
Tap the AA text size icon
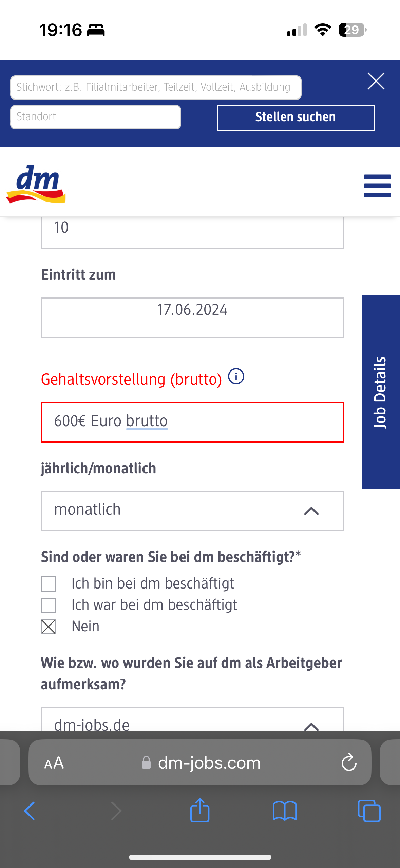pos(54,763)
